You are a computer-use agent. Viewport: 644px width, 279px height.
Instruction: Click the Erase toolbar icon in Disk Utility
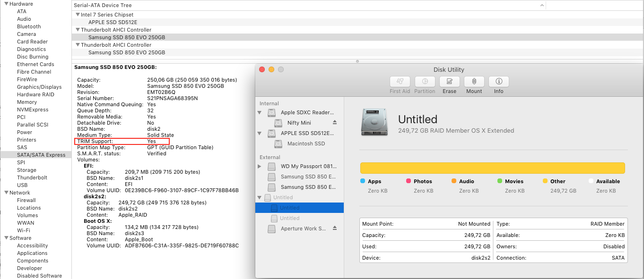coord(449,81)
